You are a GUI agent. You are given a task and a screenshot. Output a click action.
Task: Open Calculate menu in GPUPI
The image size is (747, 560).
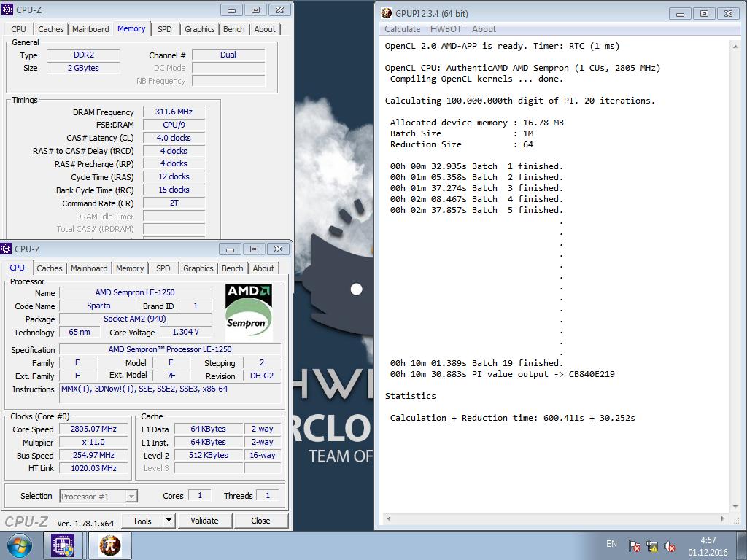click(x=403, y=29)
